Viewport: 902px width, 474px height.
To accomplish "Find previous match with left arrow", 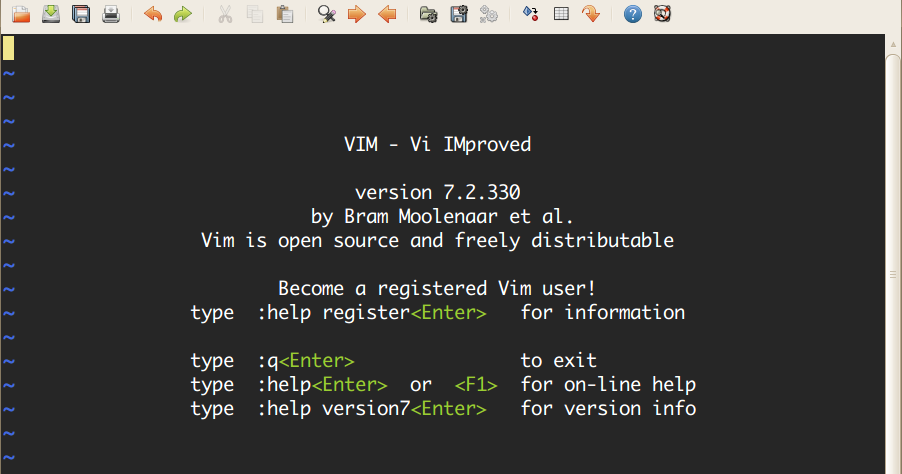I will click(387, 14).
